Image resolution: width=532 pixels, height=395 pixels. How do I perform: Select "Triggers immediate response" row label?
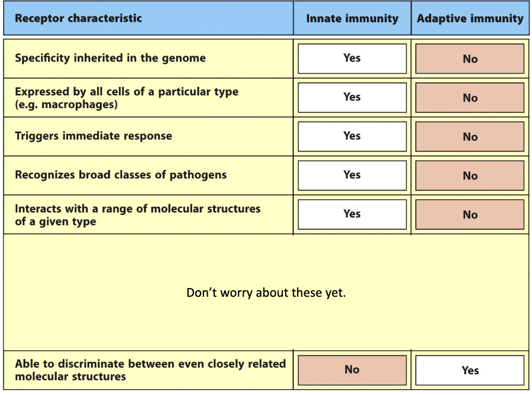[x=93, y=136]
